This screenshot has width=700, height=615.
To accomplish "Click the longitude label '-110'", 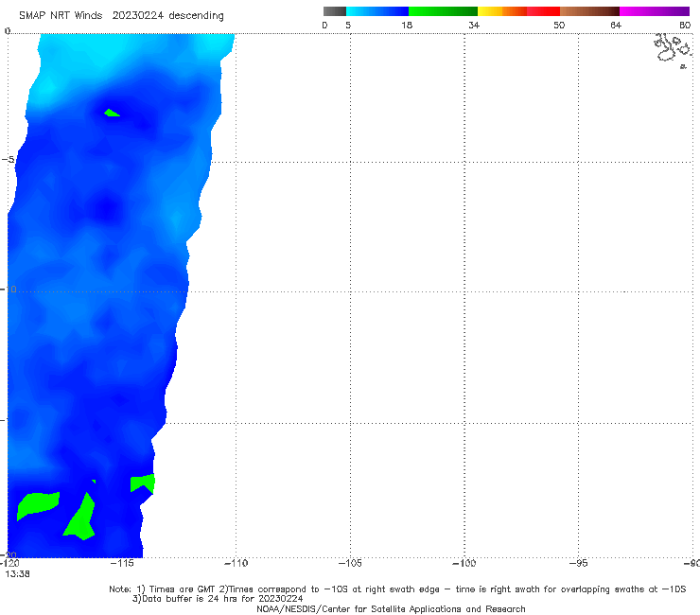I will 236,563.
